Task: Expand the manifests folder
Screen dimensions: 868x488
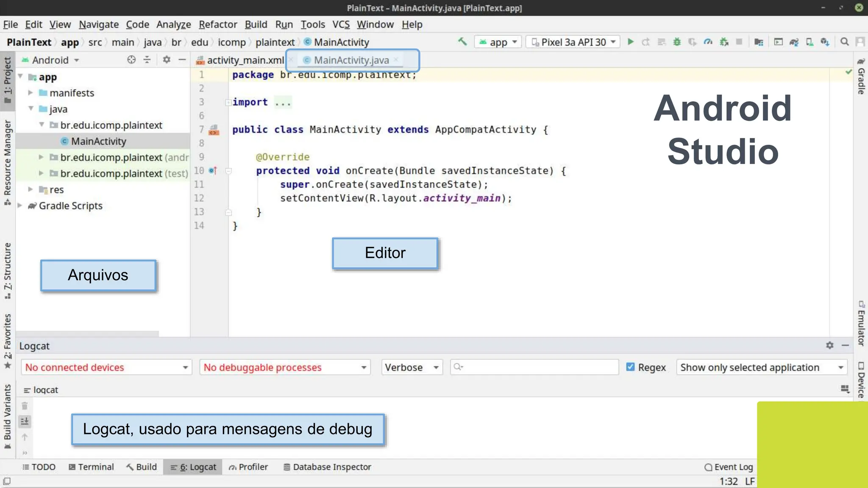Action: tap(31, 92)
